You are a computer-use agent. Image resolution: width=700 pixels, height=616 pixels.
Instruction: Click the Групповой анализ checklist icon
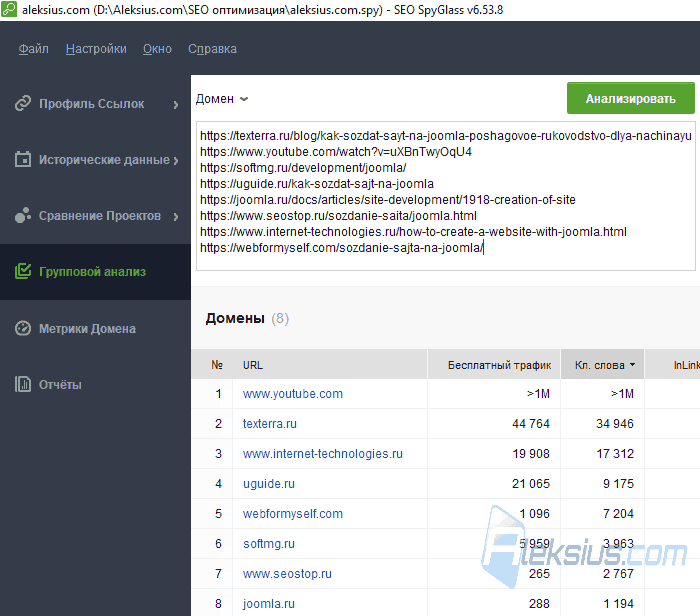[x=23, y=271]
